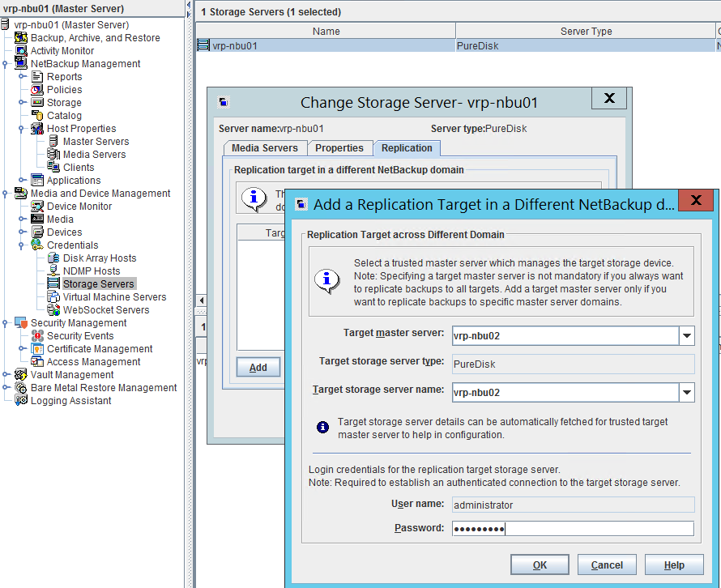Click the Clients icon
Screen dimensions: 721x588
[53, 168]
